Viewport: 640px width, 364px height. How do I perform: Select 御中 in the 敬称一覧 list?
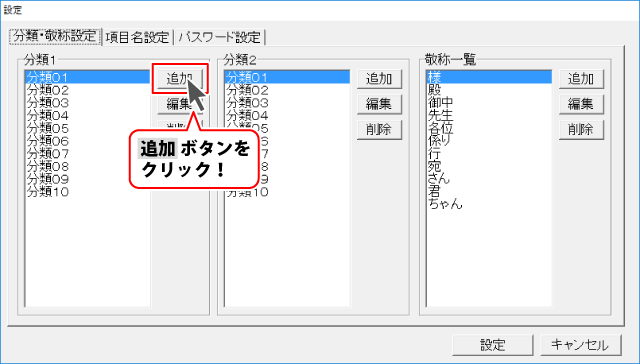click(x=489, y=103)
